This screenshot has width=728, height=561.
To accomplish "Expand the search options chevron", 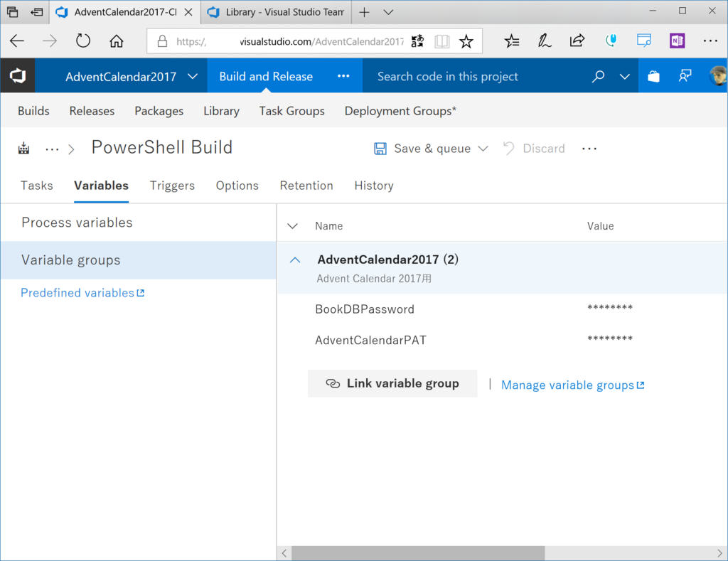I will [x=625, y=77].
